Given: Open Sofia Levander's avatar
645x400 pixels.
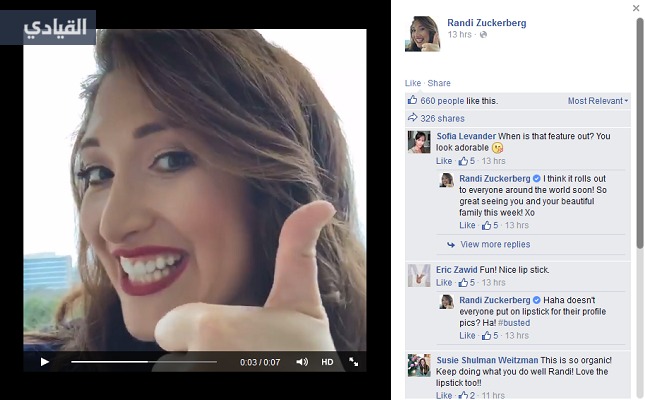Looking at the screenshot, I should pos(419,142).
